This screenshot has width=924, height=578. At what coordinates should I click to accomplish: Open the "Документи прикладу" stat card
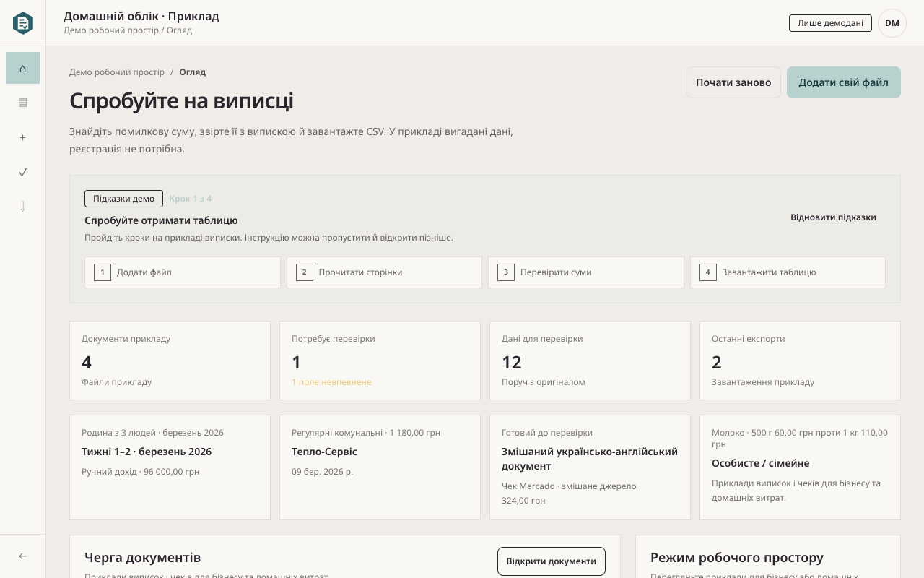[170, 361]
